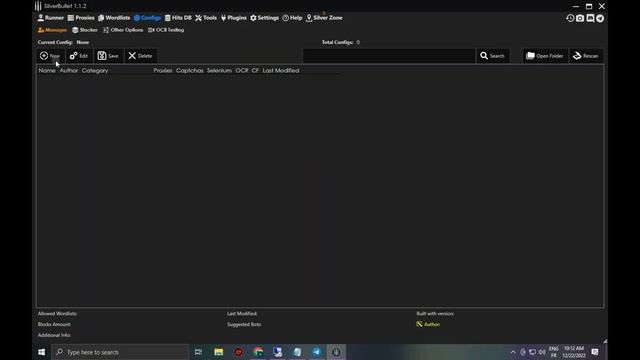The width and height of the screenshot is (640, 360).
Task: Open the history clock icon
Action: (x=570, y=18)
